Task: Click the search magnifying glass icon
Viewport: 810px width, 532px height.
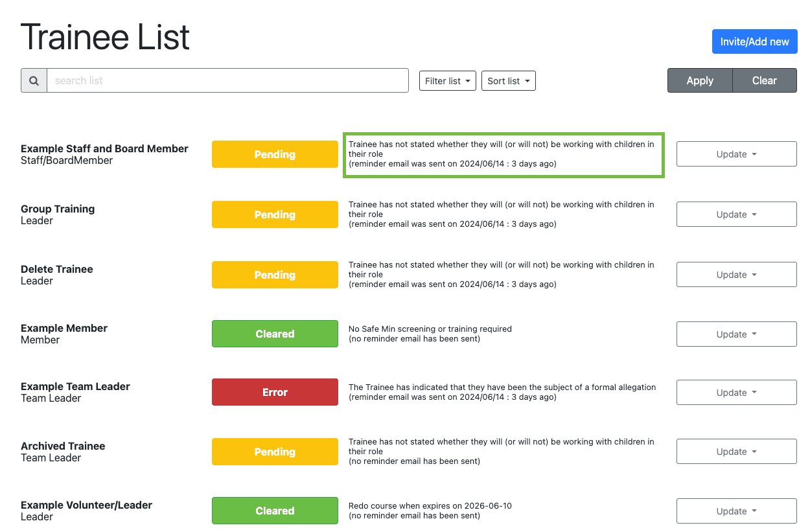Action: [34, 80]
